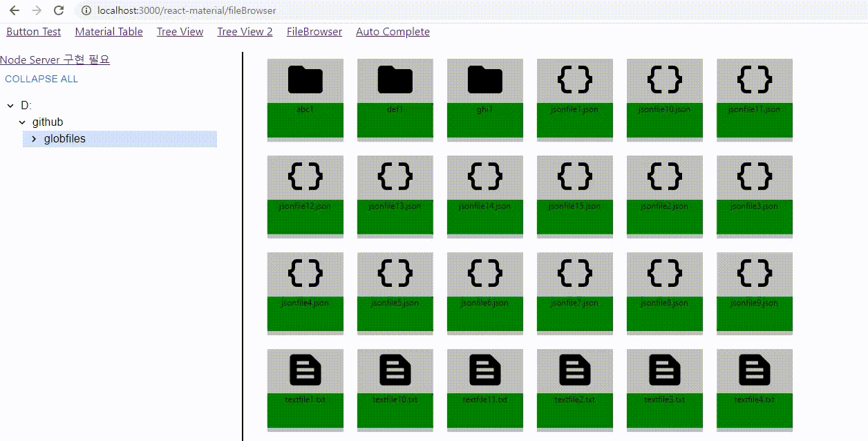Go to the Tree View 2 link

point(245,32)
